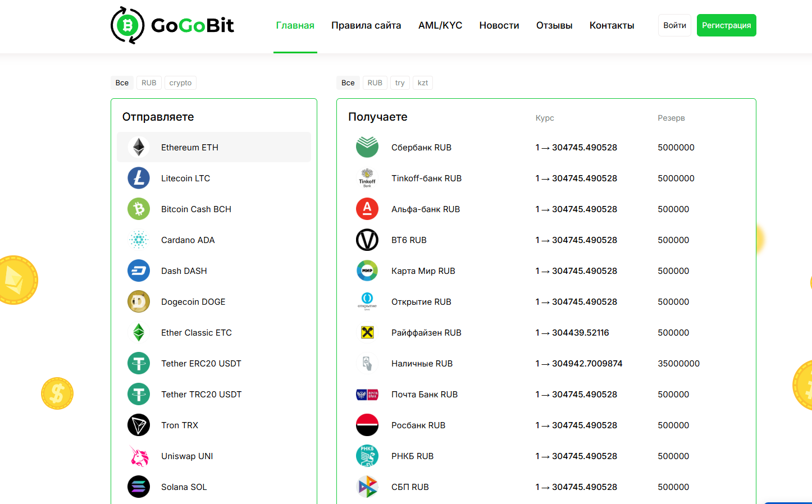Click the Alfa-Bank red logo icon
Screen dimensions: 812x504
click(x=367, y=209)
